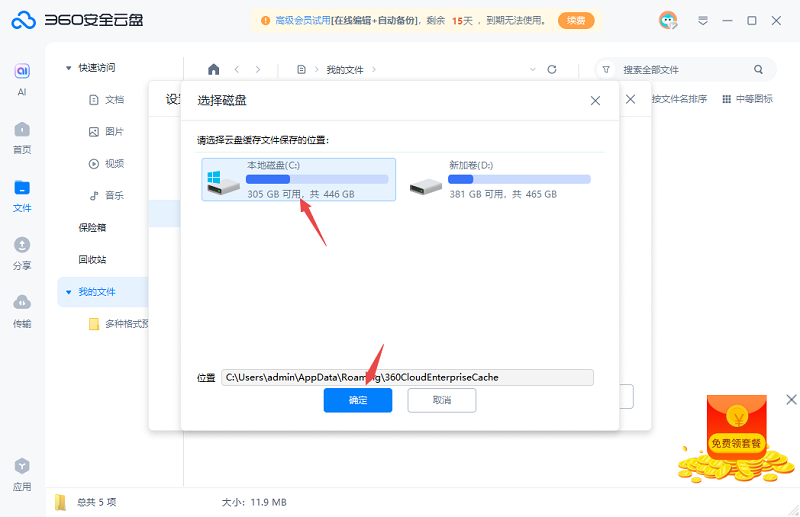This screenshot has width=800, height=517.
Task: Click the chevron after 我的文件 breadcrumb
Action: tap(374, 69)
